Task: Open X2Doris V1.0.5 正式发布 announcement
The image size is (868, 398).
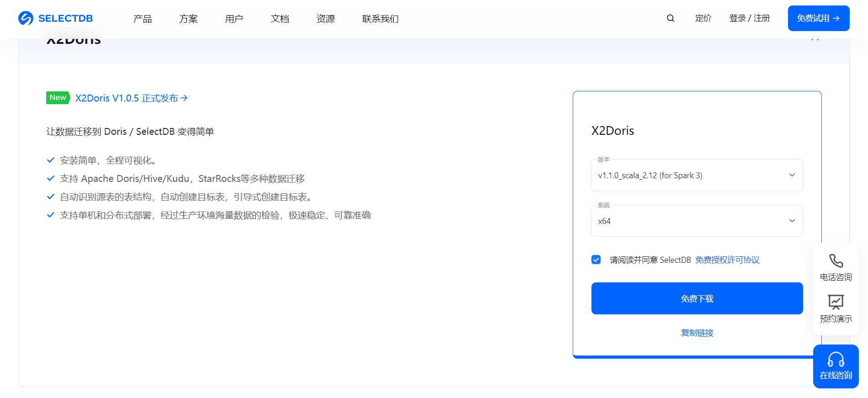Action: (132, 98)
